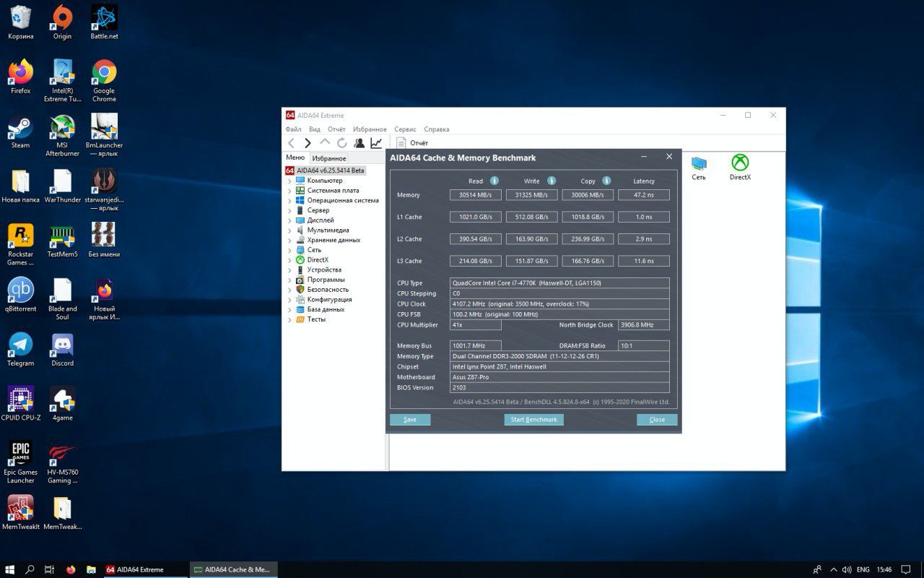The height and width of the screenshot is (578, 924).
Task: Select Тесты in the tree
Action: point(316,319)
